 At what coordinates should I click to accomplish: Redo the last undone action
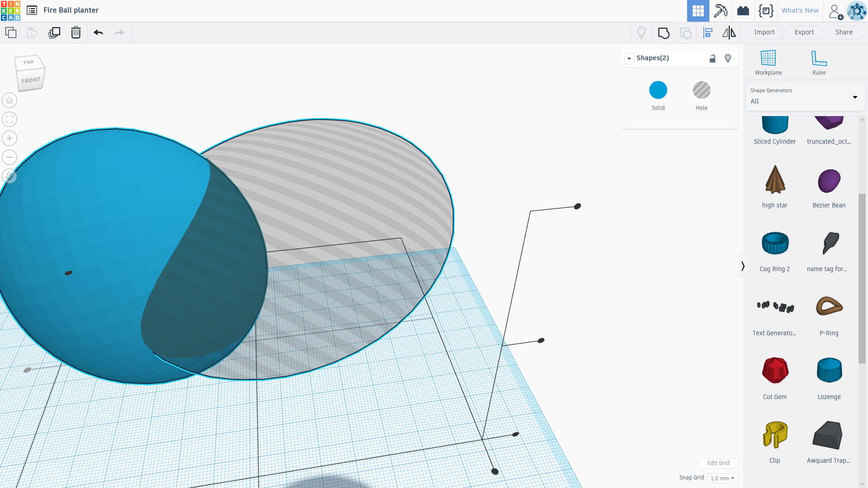[119, 33]
